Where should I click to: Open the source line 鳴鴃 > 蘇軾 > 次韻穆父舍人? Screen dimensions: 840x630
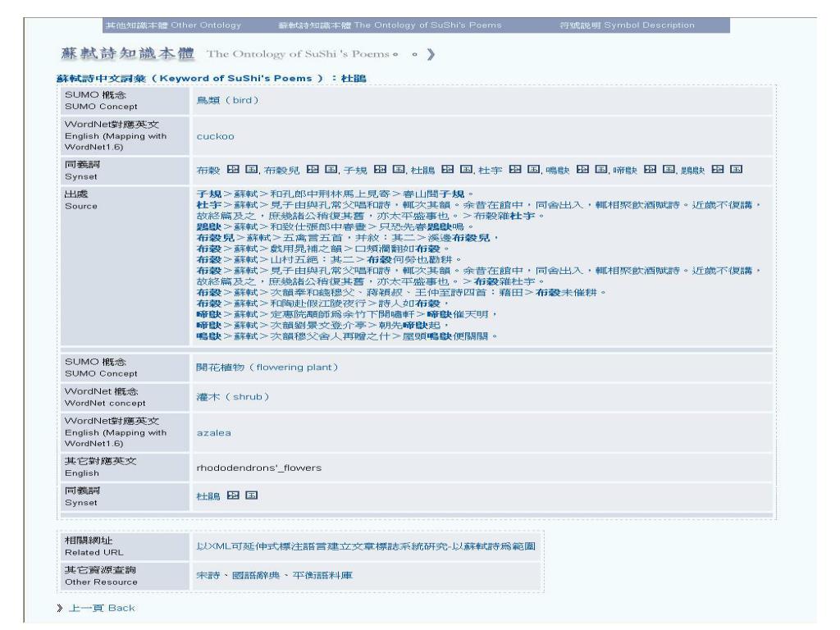[347, 336]
